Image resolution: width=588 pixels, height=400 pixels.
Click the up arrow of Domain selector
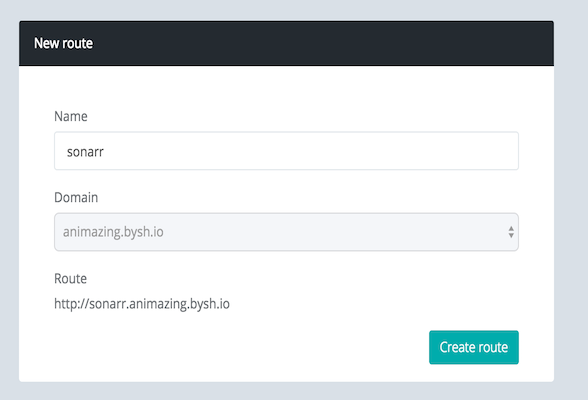click(511, 228)
